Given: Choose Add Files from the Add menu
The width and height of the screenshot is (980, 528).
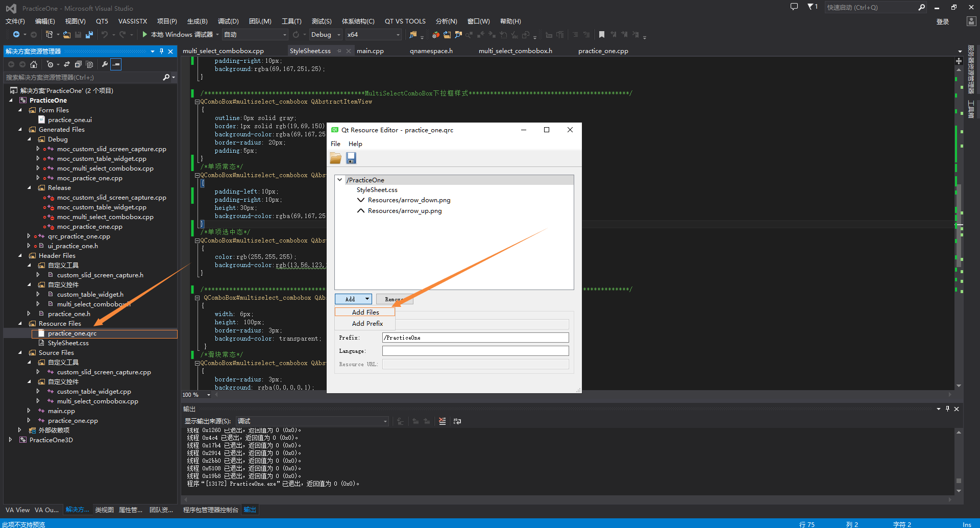Looking at the screenshot, I should (365, 312).
